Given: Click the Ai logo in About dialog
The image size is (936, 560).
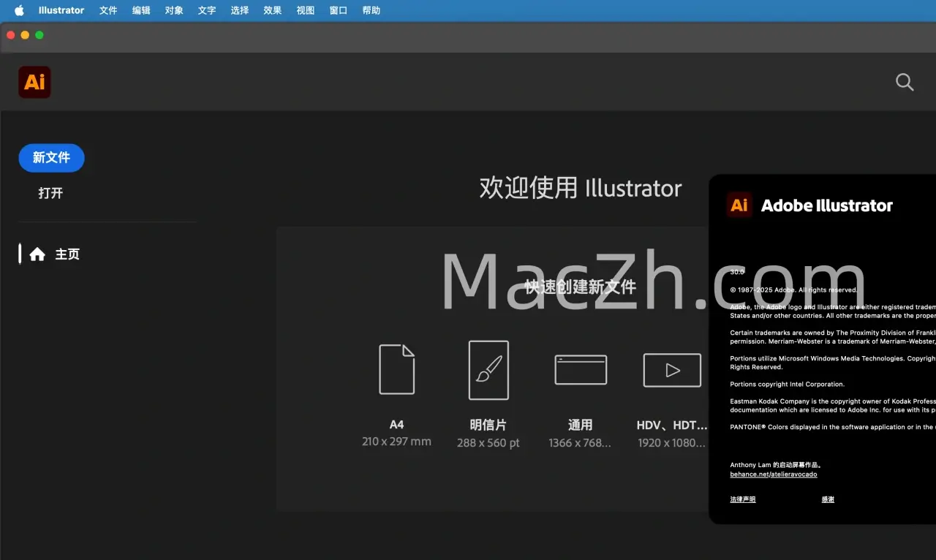Looking at the screenshot, I should (x=739, y=205).
